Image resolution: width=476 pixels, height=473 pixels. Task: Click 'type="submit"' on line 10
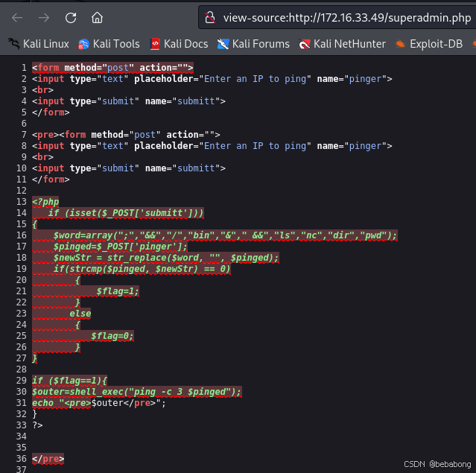tap(104, 168)
